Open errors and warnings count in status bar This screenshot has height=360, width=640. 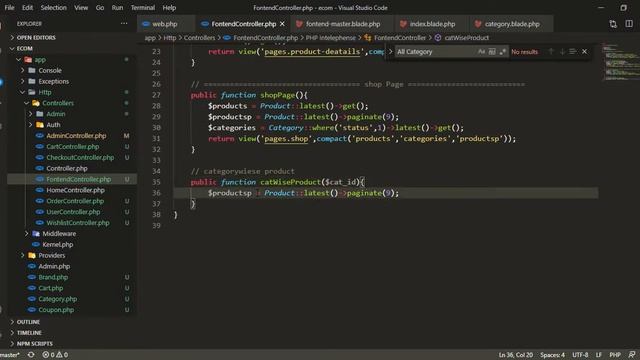click(55, 355)
